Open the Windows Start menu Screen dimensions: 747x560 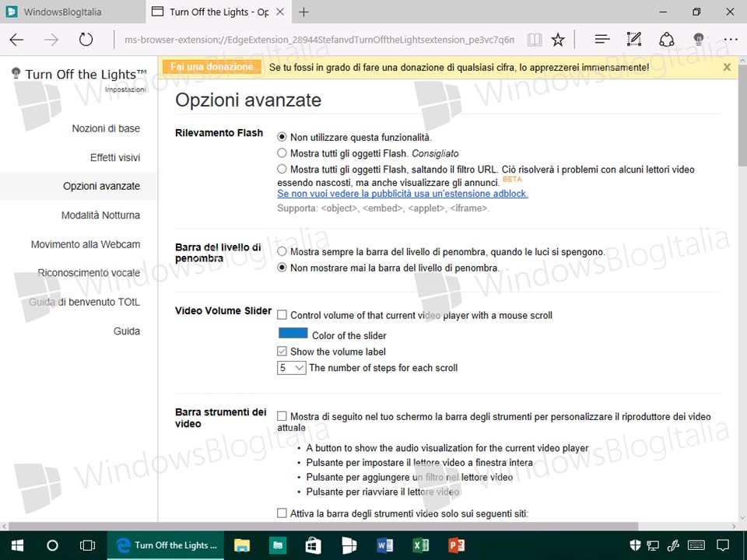point(18,545)
